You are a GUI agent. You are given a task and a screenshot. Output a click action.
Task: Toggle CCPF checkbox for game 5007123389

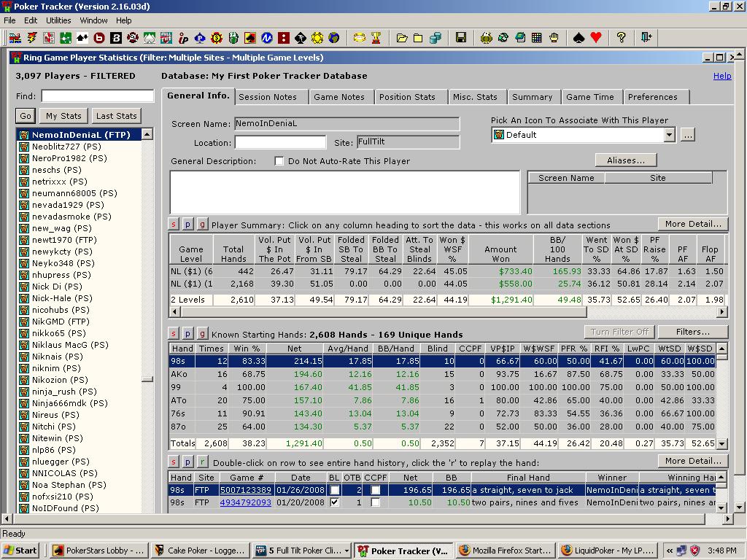point(376,490)
